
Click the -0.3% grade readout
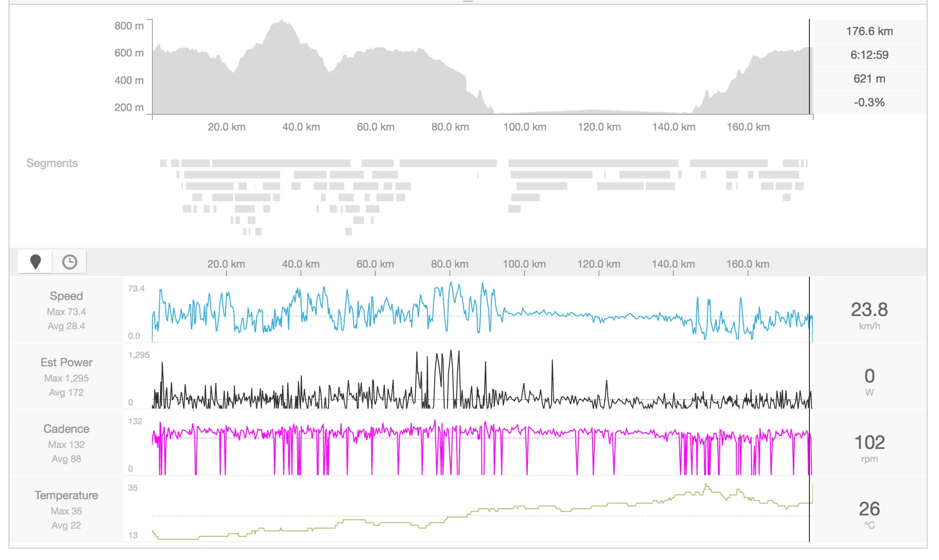[x=869, y=103]
